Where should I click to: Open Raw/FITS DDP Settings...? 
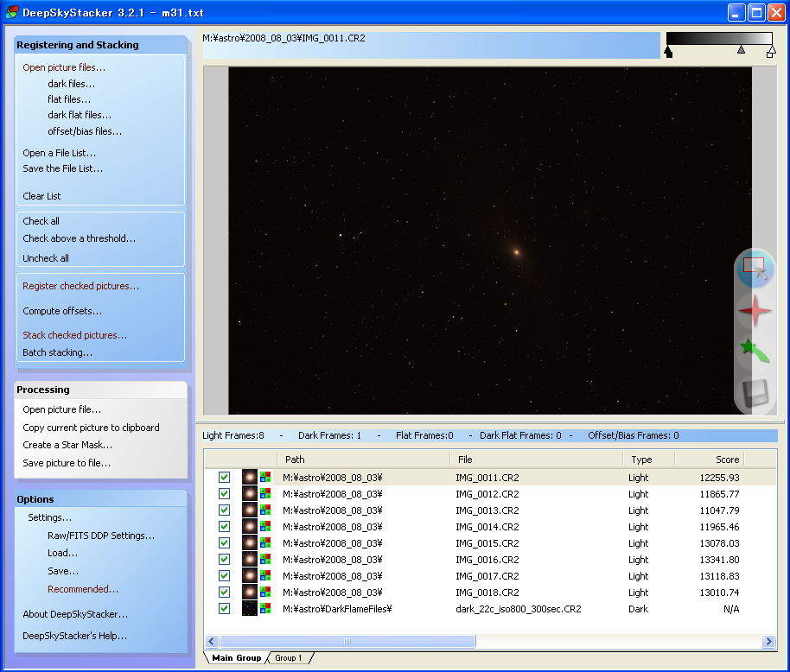click(101, 535)
